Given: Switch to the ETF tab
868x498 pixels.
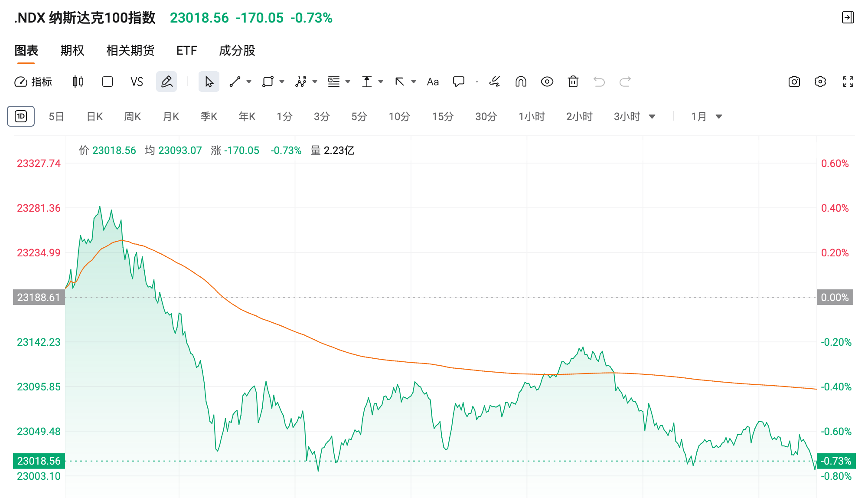Looking at the screenshot, I should 187,51.
